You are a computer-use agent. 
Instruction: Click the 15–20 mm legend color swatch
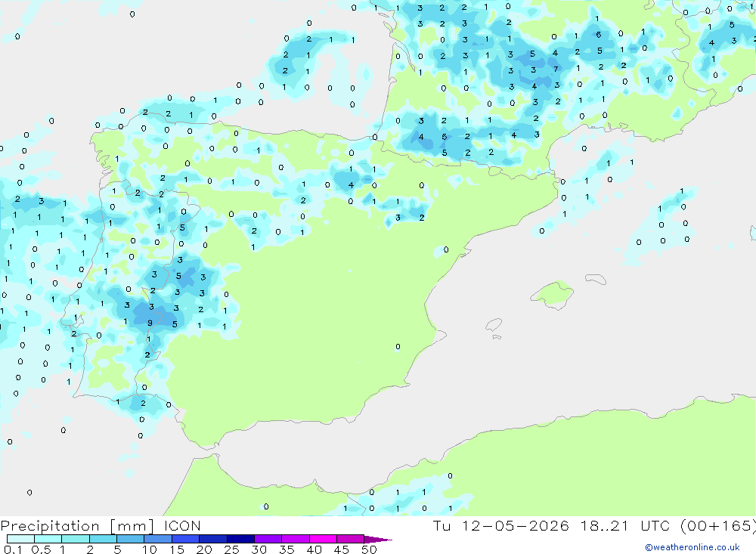[186, 539]
